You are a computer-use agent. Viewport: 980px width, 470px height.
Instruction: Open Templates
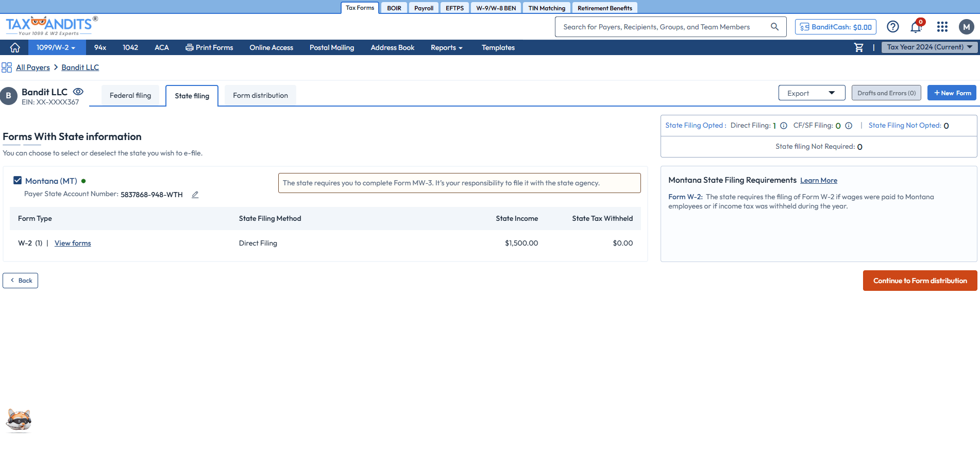point(498,47)
